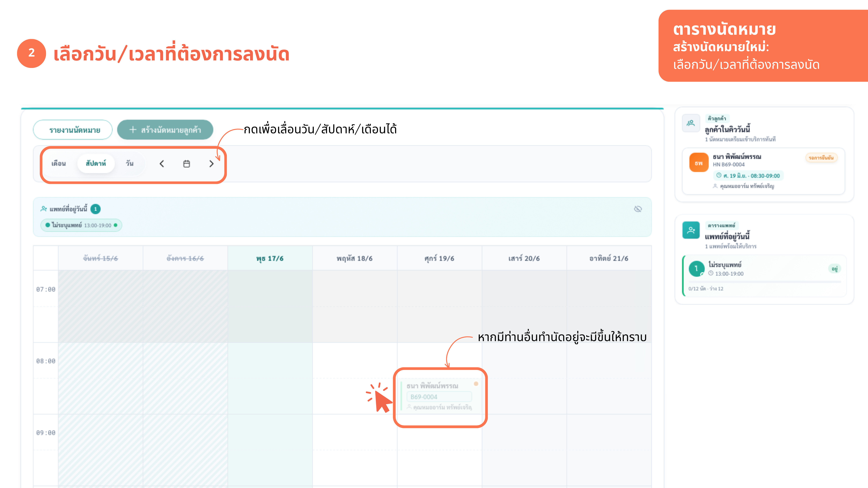Go to previous week with left chevron
Screen dimensions: 868x488
[162, 164]
